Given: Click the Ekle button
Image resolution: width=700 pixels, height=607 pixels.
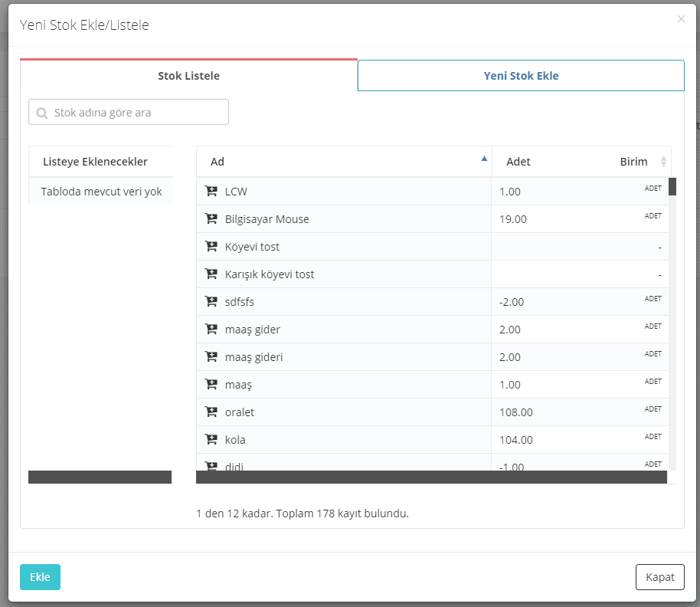Looking at the screenshot, I should (40, 577).
